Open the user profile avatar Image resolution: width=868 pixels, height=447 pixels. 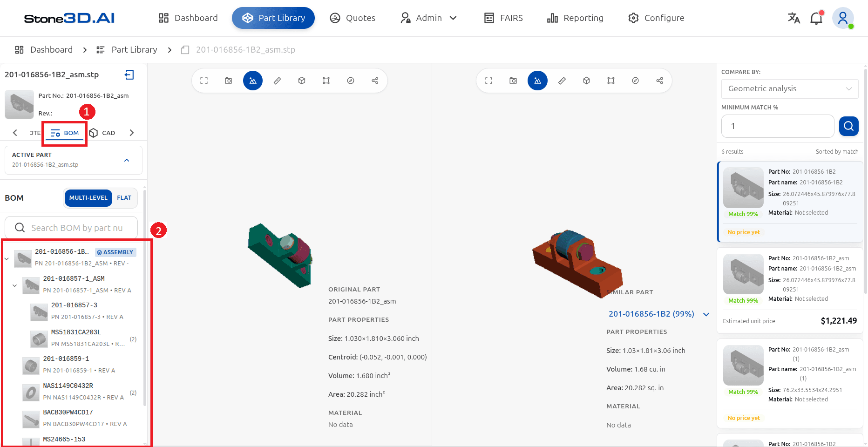click(843, 18)
